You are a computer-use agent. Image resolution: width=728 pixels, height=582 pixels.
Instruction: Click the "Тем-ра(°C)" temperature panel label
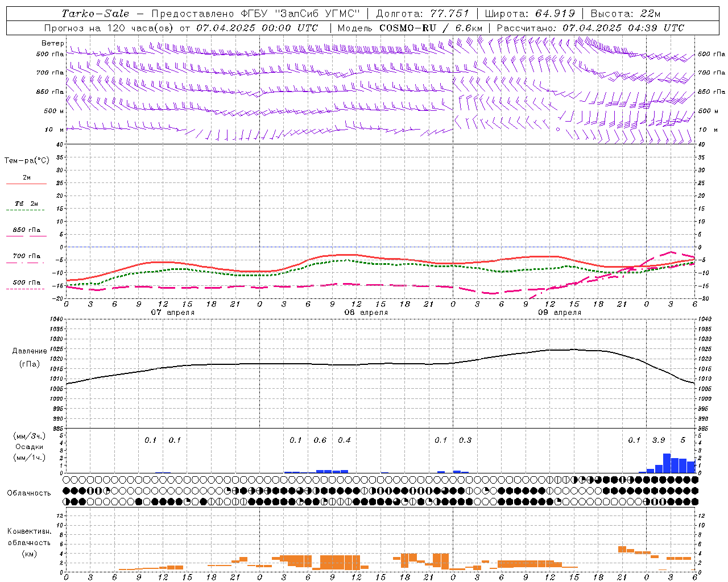27,161
